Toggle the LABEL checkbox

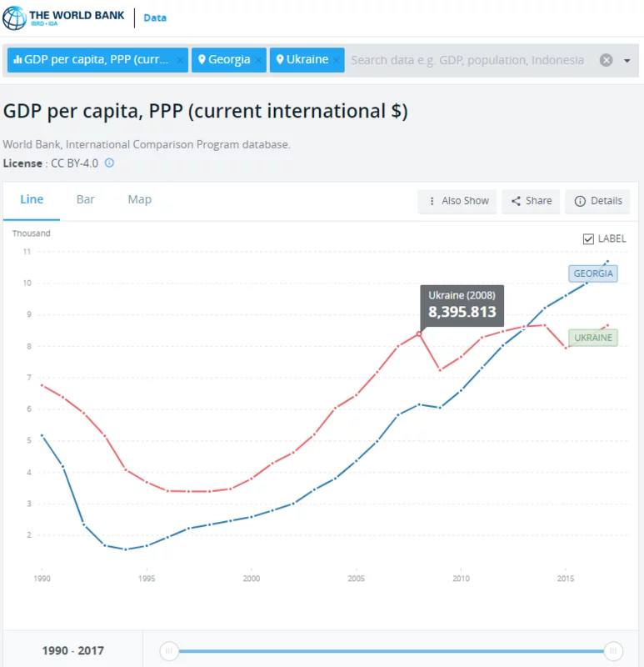click(x=589, y=239)
